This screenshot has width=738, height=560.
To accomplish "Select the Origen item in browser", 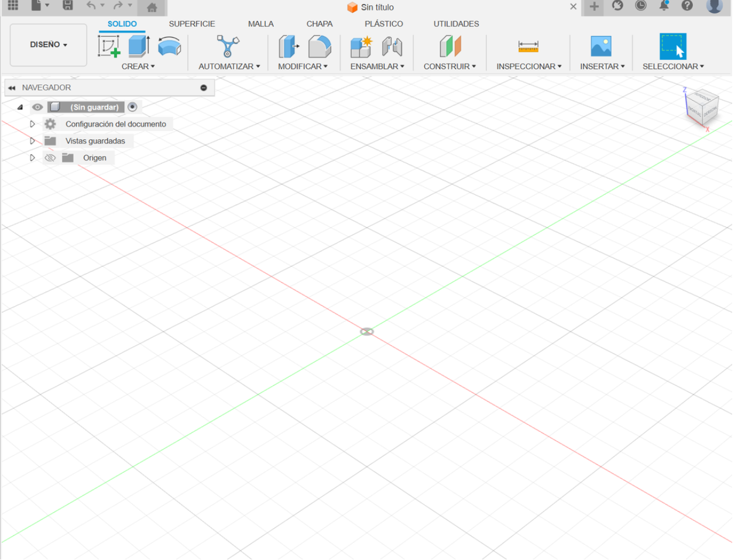I will point(95,158).
